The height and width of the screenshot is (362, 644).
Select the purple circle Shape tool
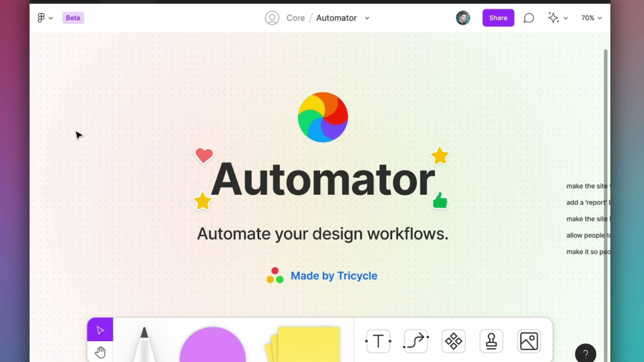(213, 344)
